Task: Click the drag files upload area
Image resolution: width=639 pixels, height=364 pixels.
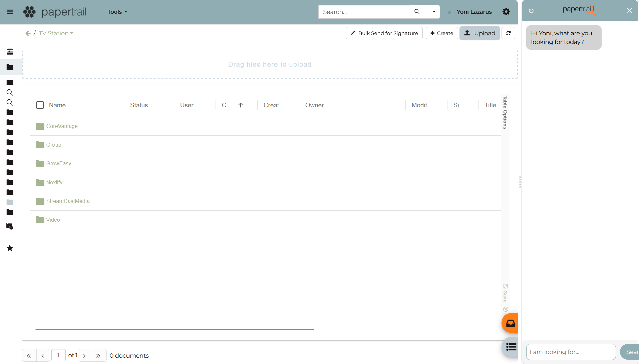Action: click(x=270, y=64)
